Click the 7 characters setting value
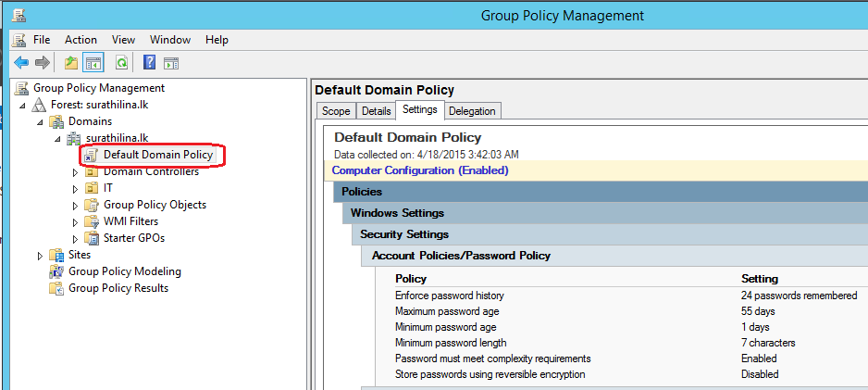This screenshot has width=868, height=390. pos(768,343)
